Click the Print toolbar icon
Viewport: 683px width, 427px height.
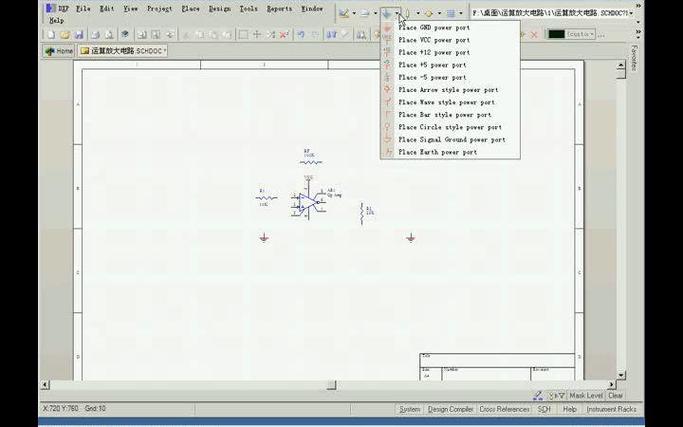point(95,34)
